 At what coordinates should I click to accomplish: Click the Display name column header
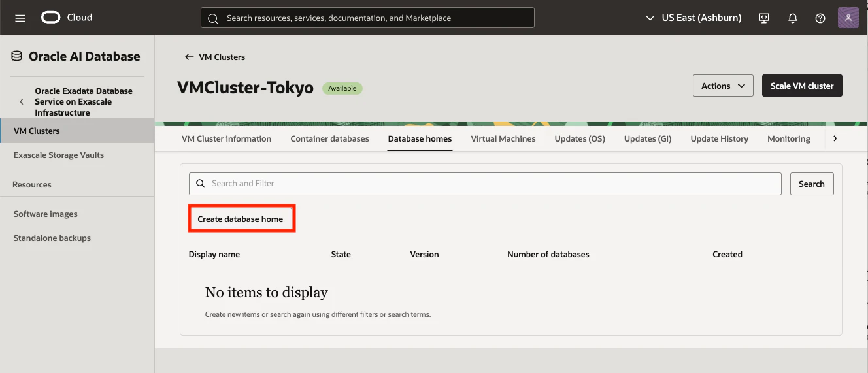(x=214, y=254)
